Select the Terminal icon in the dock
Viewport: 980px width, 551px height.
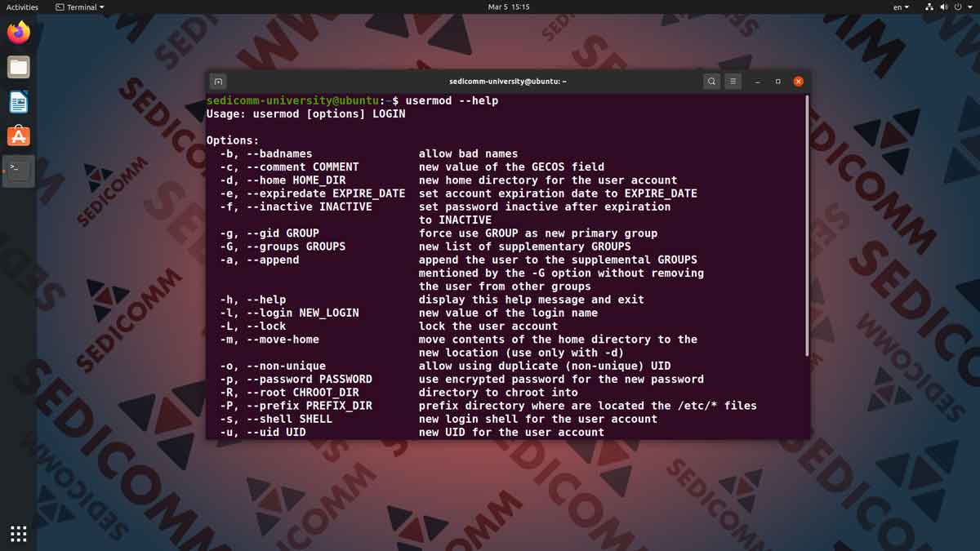point(18,171)
